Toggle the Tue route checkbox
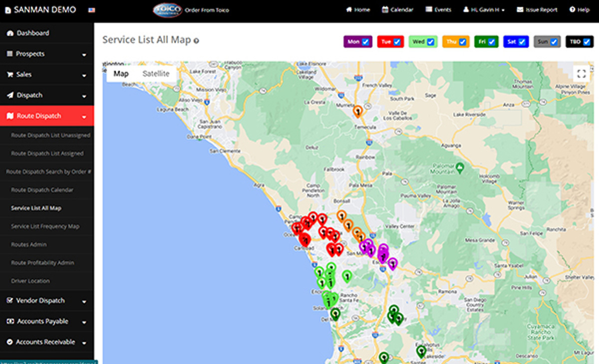The width and height of the screenshot is (599, 364). point(397,42)
